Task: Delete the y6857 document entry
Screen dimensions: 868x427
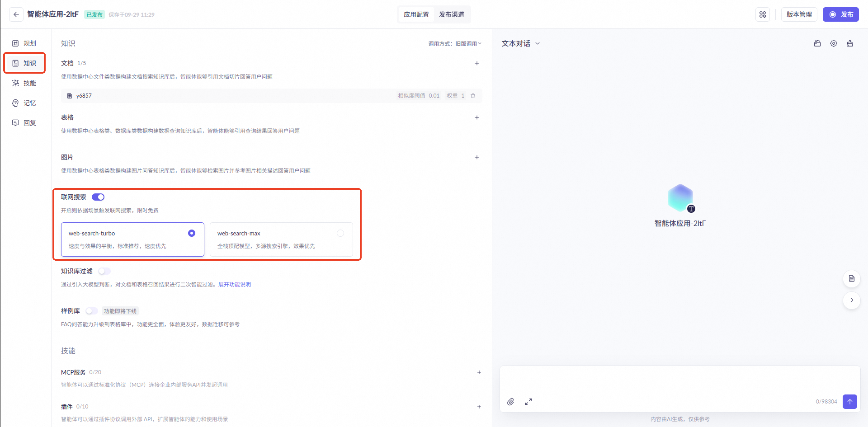Action: coord(473,96)
